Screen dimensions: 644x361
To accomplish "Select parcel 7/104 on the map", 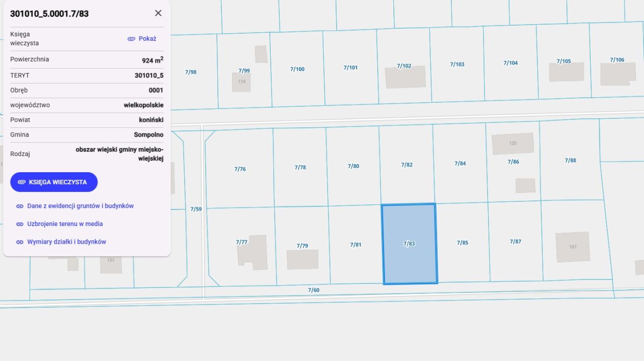I will [510, 63].
